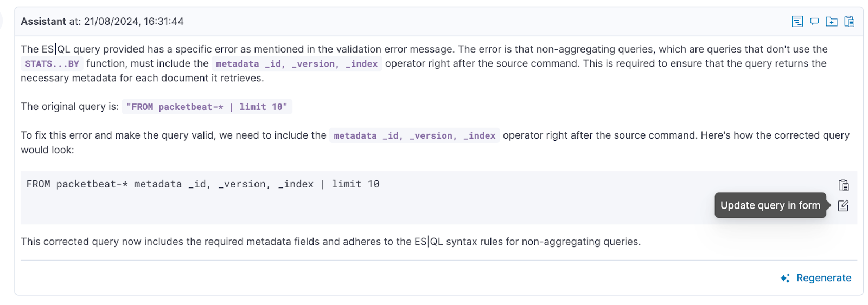The image size is (868, 305).
Task: Copy the corrected query code block
Action: pyautogui.click(x=844, y=185)
